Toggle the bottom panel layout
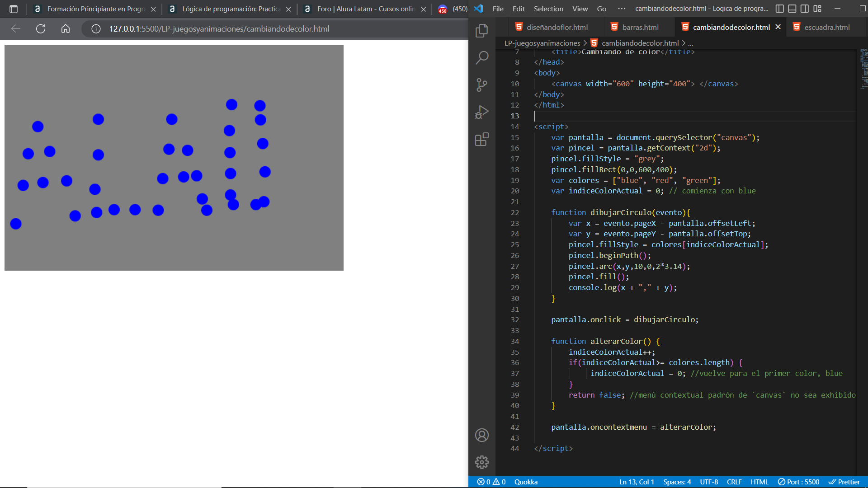 (792, 9)
